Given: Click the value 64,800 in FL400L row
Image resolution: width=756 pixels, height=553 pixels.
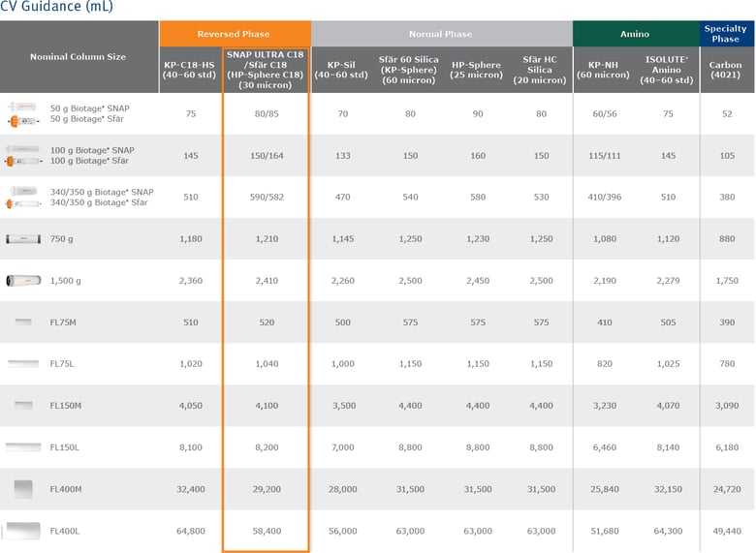Looking at the screenshot, I should 191,532.
